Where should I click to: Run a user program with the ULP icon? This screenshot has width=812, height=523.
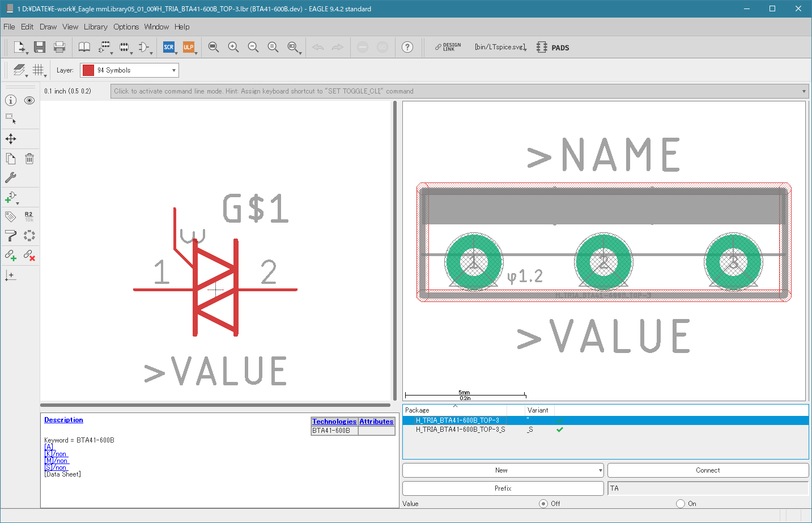click(x=189, y=47)
